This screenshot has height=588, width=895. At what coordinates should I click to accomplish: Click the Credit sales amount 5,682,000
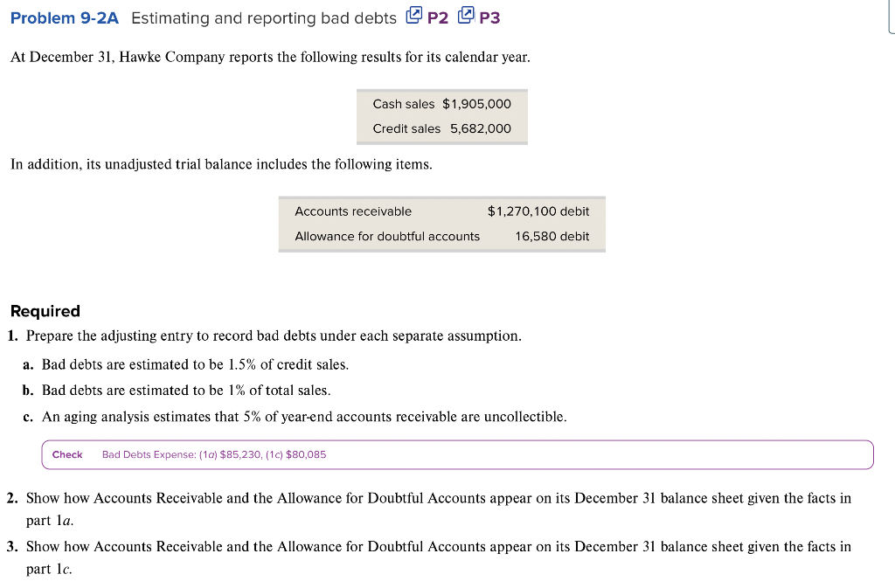click(482, 128)
